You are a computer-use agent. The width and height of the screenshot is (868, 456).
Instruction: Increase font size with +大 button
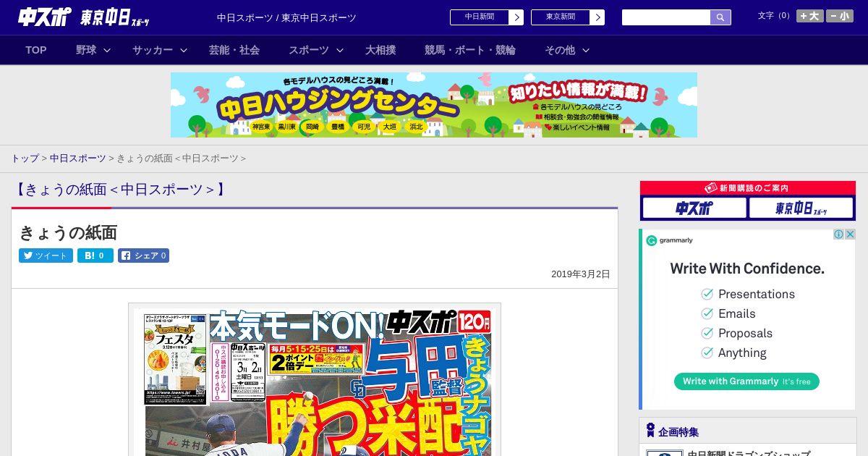pyautogui.click(x=810, y=16)
